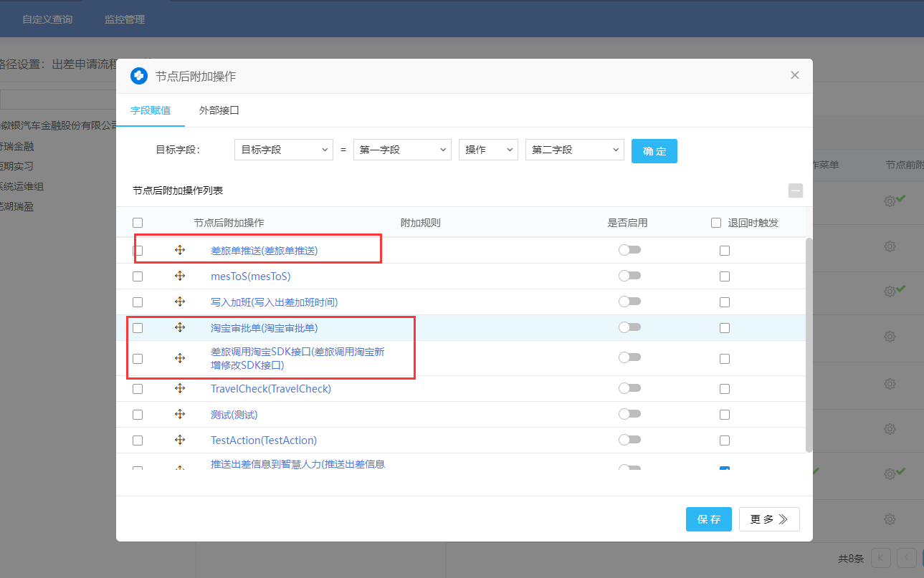The width and height of the screenshot is (924, 578).
Task: Check 退回时触发 box for 淘宝审批单 row
Action: click(x=725, y=328)
